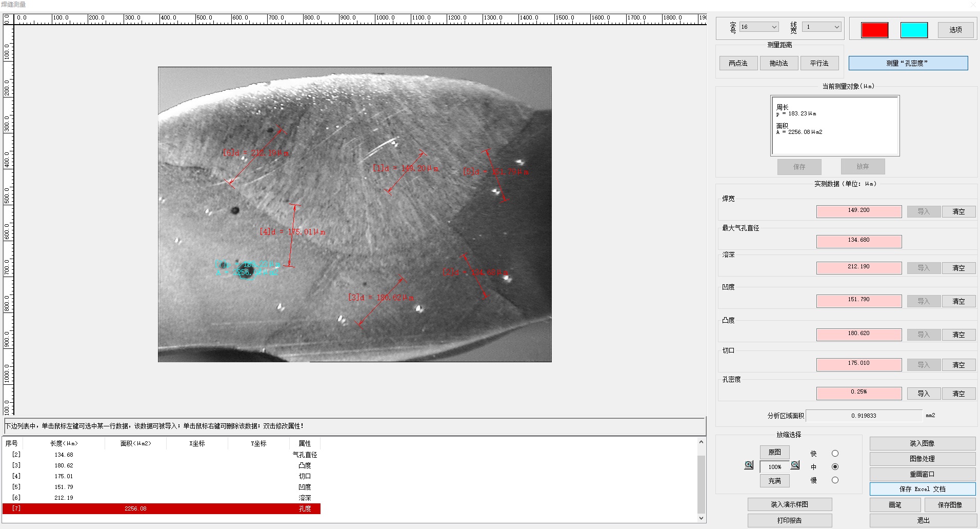Image resolution: width=980 pixels, height=529 pixels.
Task: Click the 序号 column header
Action: [12, 443]
